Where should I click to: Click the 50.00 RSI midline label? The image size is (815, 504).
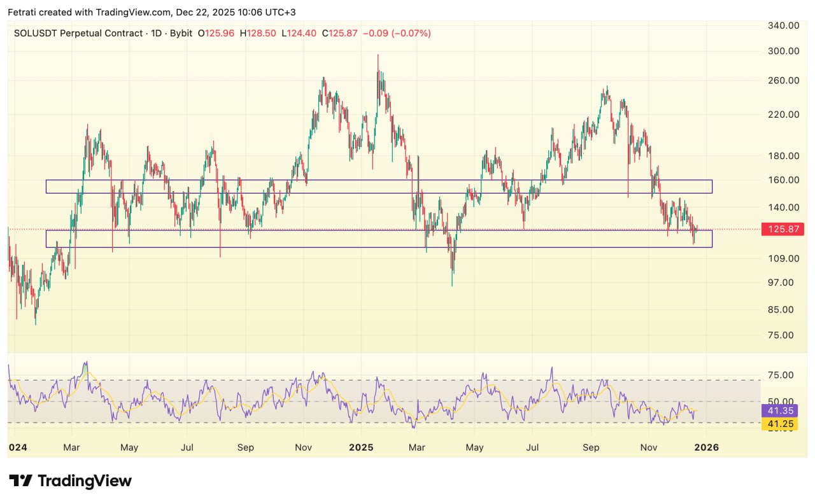781,401
